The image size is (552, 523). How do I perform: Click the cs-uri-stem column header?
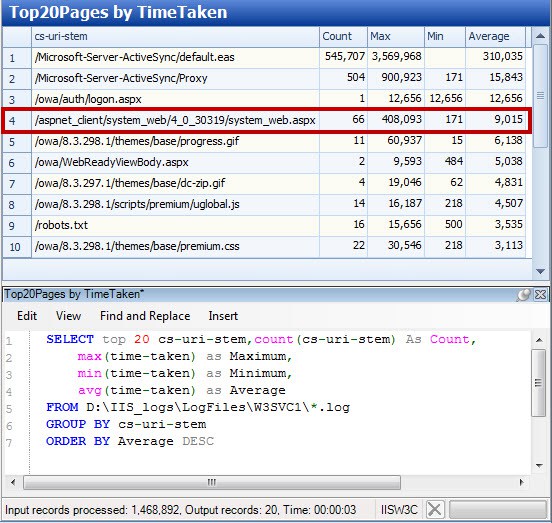coord(175,36)
